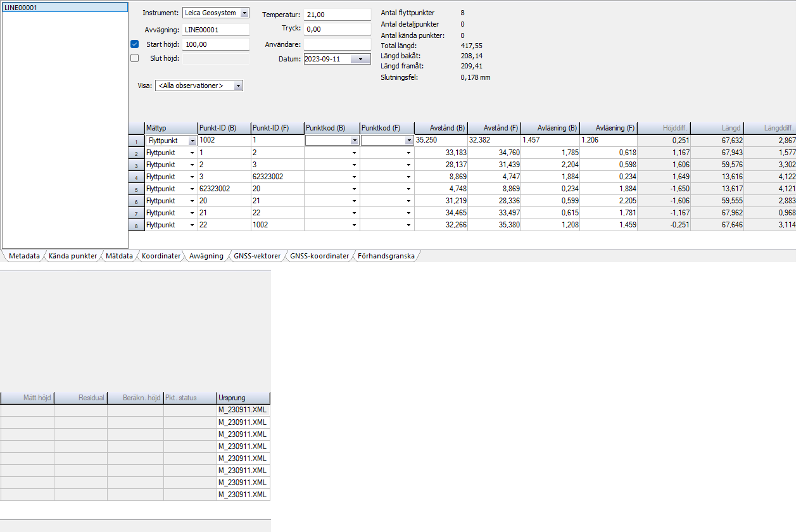The width and height of the screenshot is (801, 532).
Task: Switch to the Metadata tab
Action: (x=24, y=256)
